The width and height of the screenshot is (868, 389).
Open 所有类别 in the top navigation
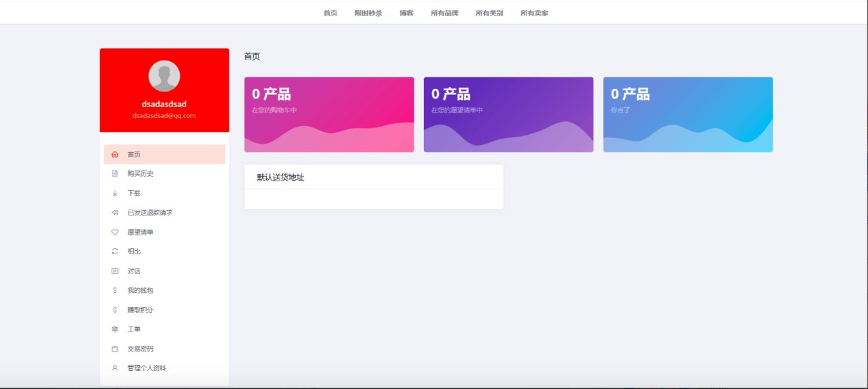pos(489,13)
